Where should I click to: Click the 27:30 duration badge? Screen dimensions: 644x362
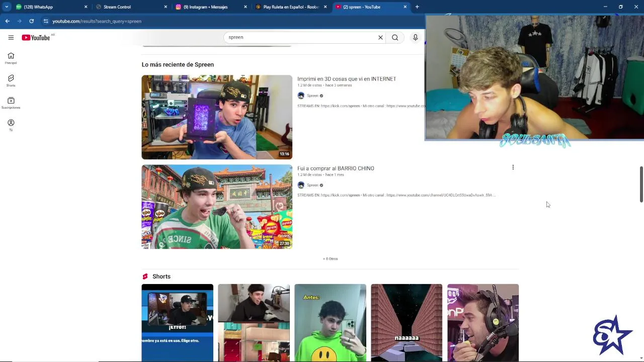pos(284,243)
